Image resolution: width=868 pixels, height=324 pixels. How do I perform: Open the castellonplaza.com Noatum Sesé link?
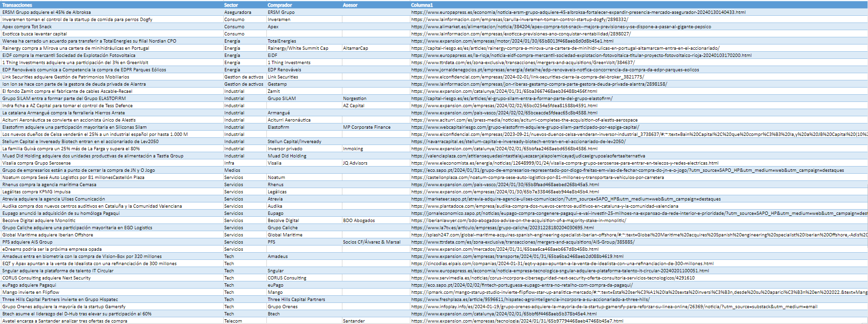538,177
